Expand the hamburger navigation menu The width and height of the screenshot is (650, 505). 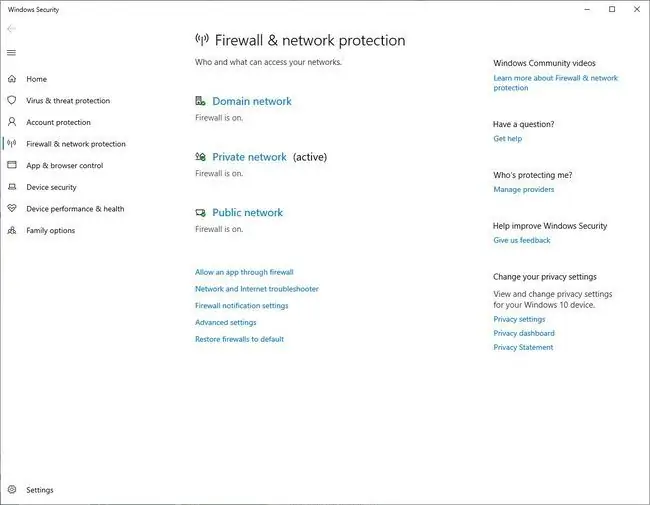coord(12,53)
